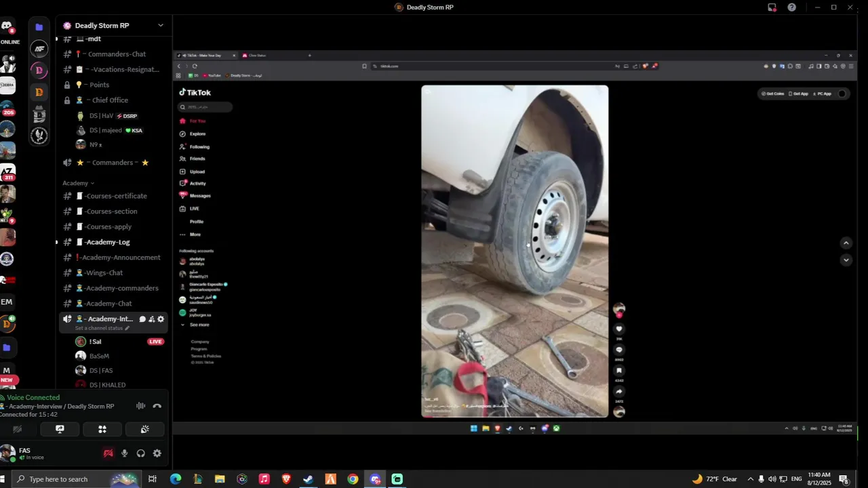
Task: Open the AZ server with 311 badge
Action: pos(7,172)
